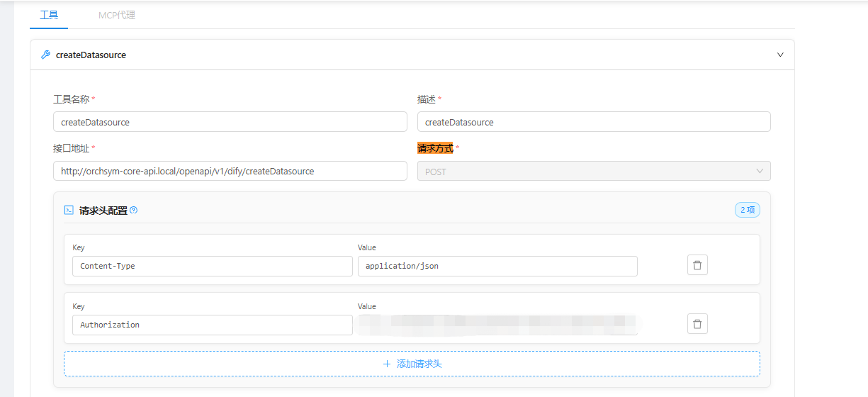
Task: Click into the 接口地址 URL field
Action: click(x=230, y=172)
